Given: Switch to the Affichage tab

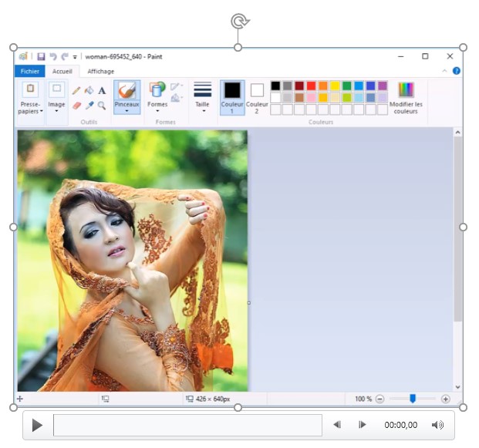Looking at the screenshot, I should pos(100,71).
